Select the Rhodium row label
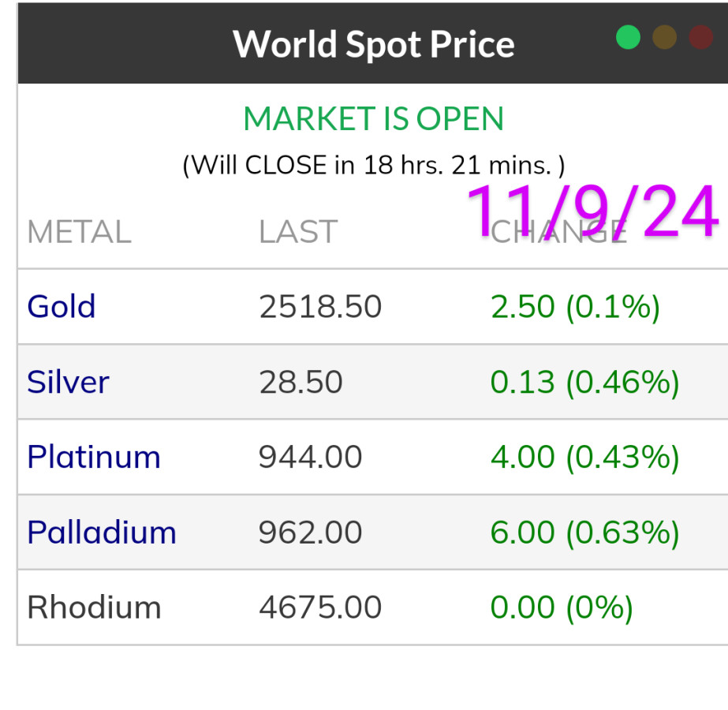The image size is (728, 710). click(94, 607)
